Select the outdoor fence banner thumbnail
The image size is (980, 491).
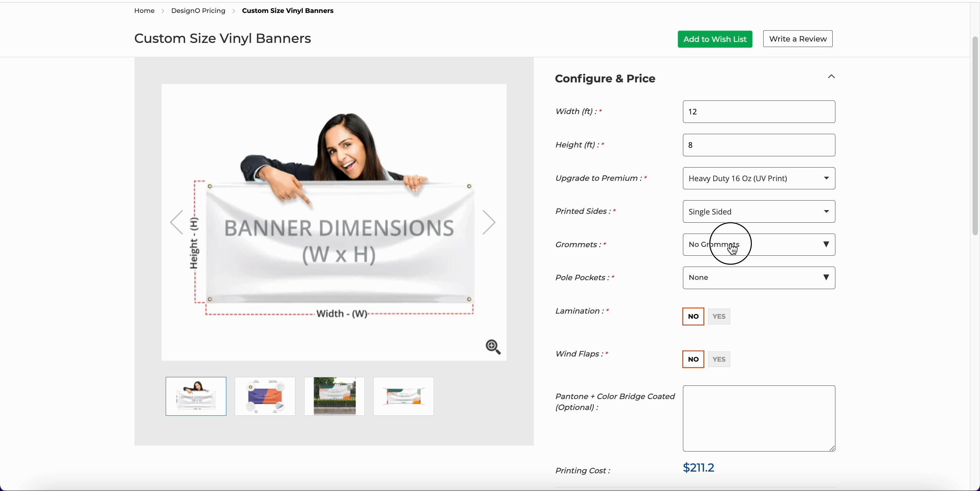(334, 396)
